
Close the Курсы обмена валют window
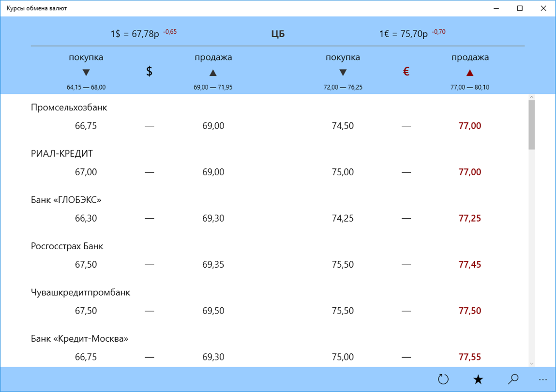pyautogui.click(x=543, y=8)
